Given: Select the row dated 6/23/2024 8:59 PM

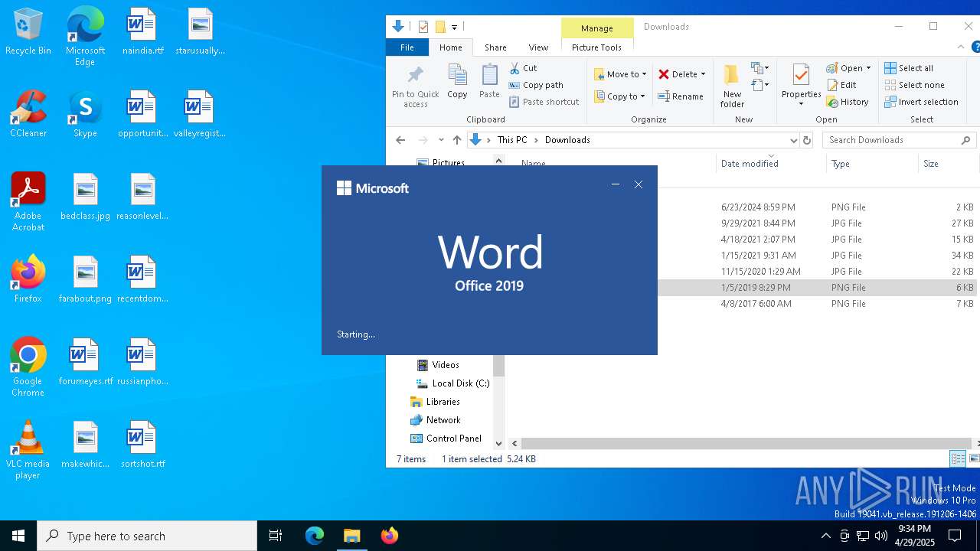Looking at the screenshot, I should tap(743, 207).
